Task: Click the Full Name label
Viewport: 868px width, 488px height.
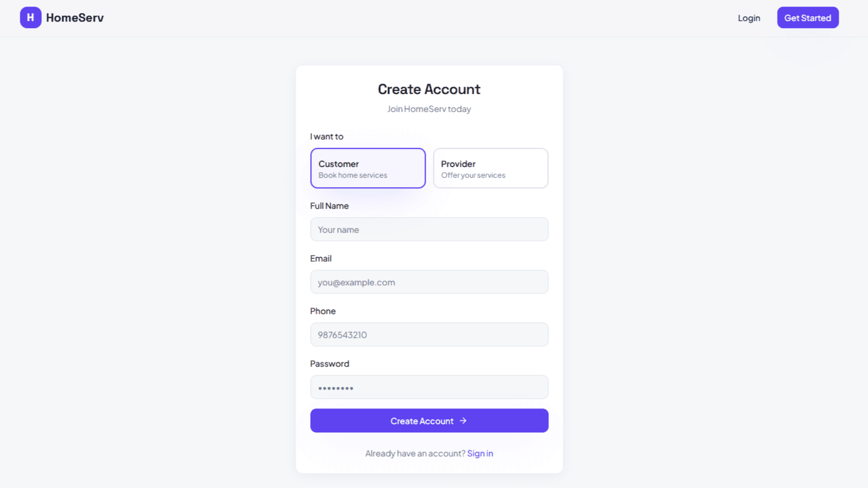Action: [329, 205]
